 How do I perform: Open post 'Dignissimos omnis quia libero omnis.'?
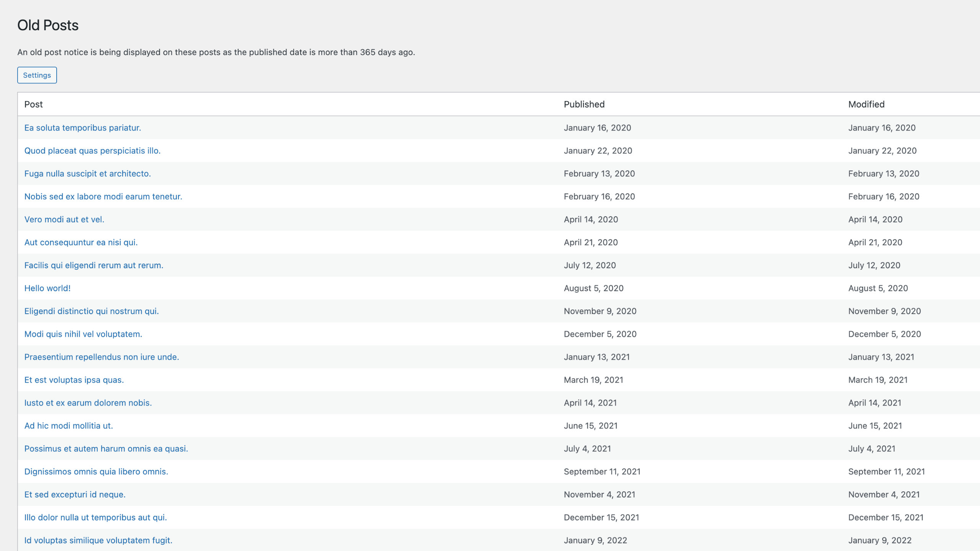[96, 472]
